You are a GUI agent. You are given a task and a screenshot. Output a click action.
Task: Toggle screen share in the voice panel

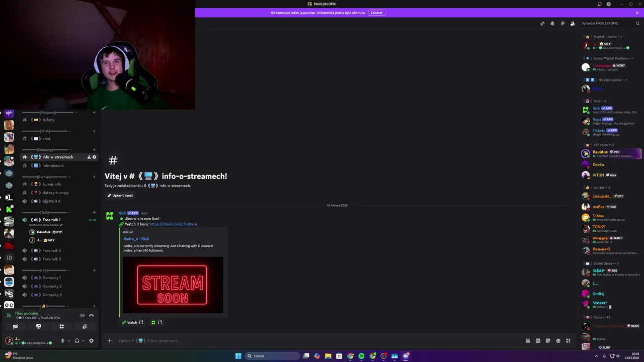tap(38, 326)
